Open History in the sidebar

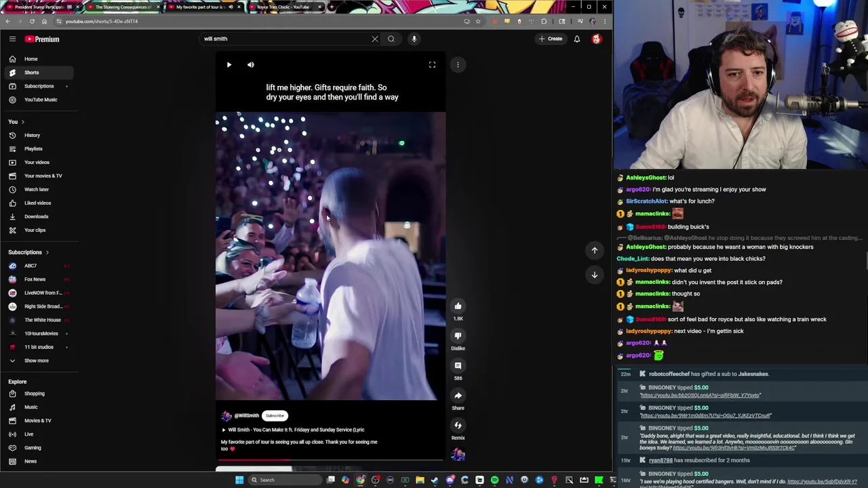[x=39, y=136]
